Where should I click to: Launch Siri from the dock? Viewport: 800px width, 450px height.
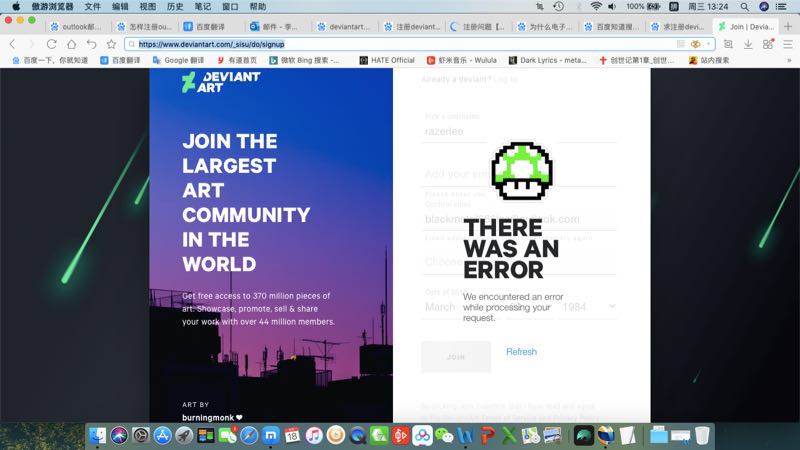tap(119, 436)
